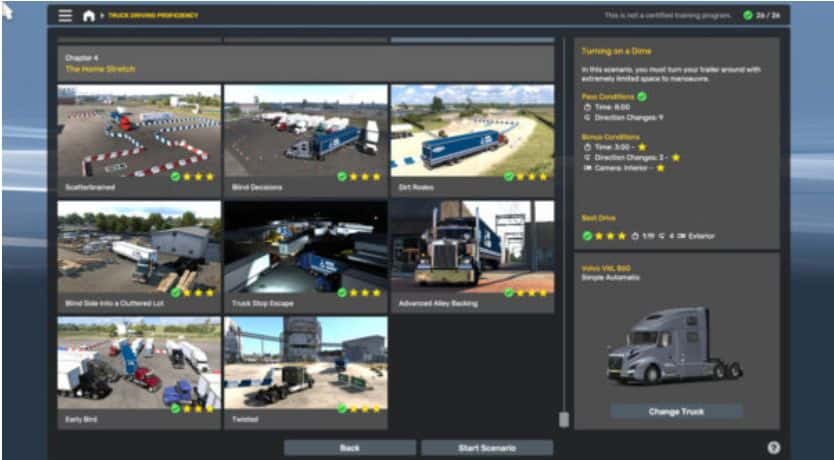Select the Dirt Rodeo scenario thumbnail
Viewport: 834px width, 460px height.
(472, 131)
